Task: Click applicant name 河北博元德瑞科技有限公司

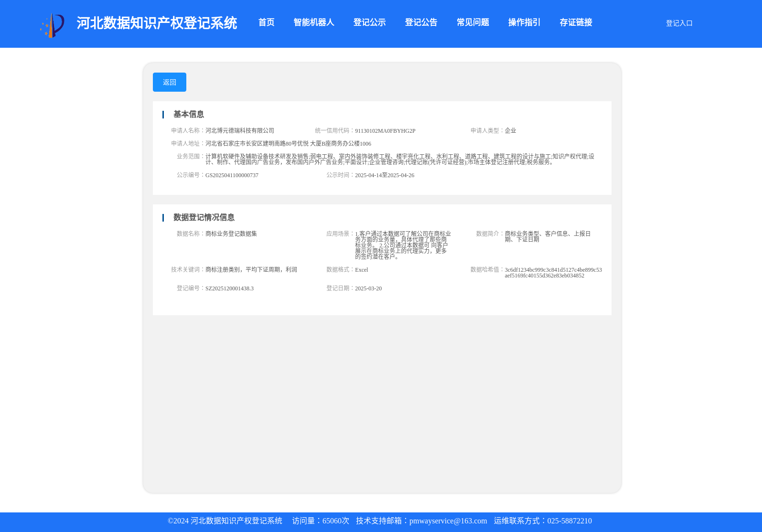Action: pos(240,130)
